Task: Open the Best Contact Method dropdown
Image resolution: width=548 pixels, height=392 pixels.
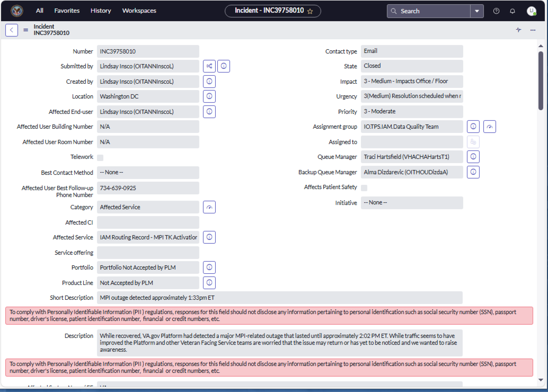Action: [x=148, y=172]
